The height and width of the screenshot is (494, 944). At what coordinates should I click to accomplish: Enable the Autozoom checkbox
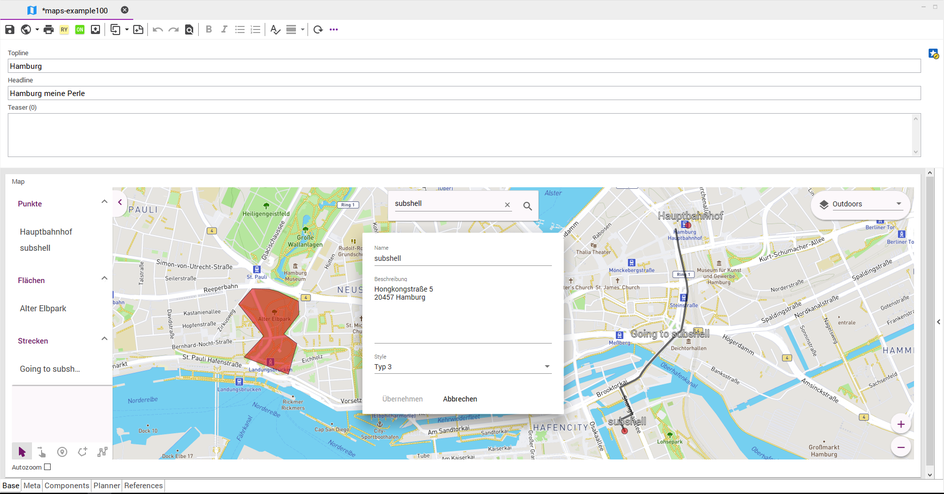click(x=48, y=467)
